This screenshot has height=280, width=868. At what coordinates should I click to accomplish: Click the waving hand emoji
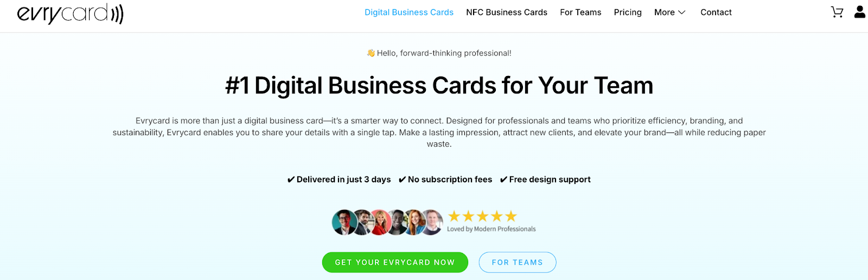(x=371, y=53)
